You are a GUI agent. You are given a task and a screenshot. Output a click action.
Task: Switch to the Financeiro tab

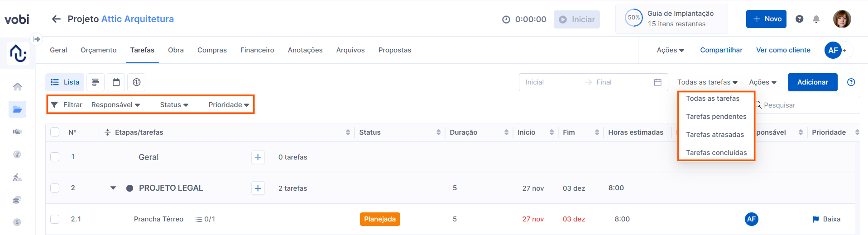click(x=257, y=50)
